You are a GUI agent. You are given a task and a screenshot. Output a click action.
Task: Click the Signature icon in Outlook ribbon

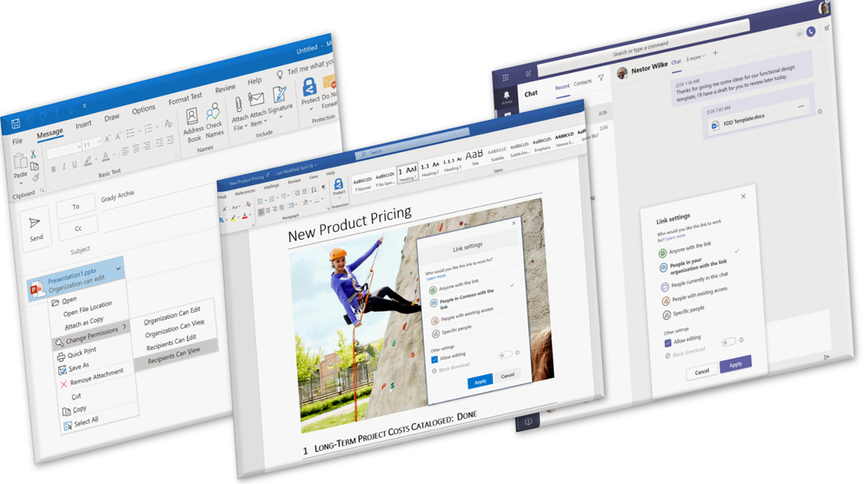click(x=280, y=94)
